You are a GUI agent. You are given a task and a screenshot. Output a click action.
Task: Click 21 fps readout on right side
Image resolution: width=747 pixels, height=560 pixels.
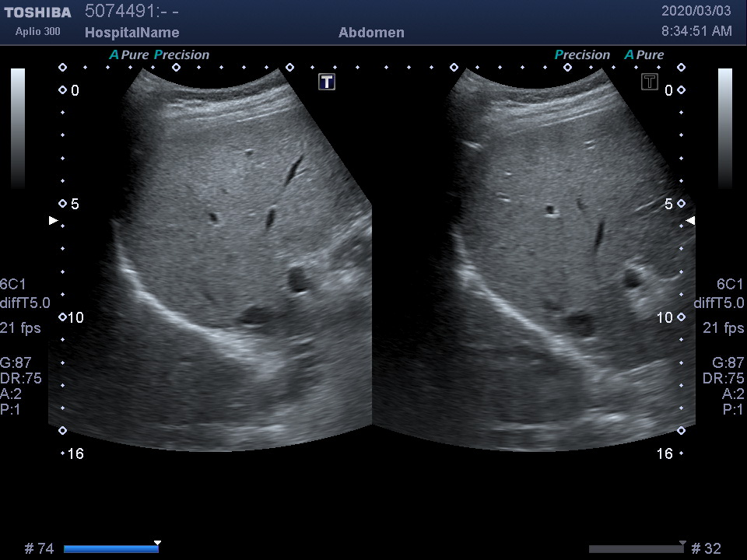723,328
